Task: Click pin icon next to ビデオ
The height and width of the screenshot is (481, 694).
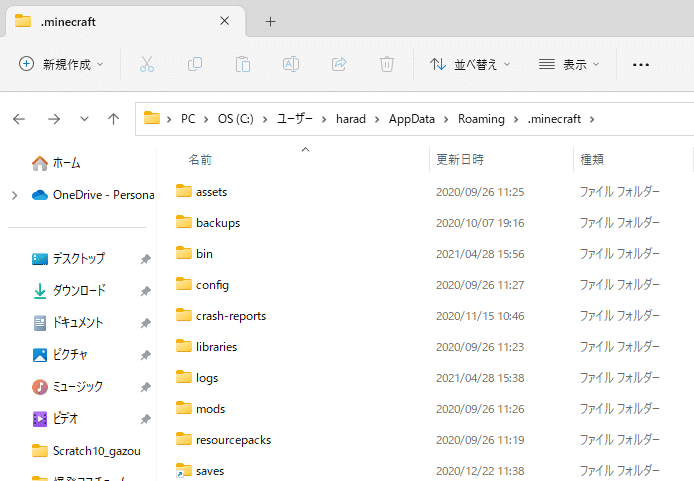Action: coord(146,419)
